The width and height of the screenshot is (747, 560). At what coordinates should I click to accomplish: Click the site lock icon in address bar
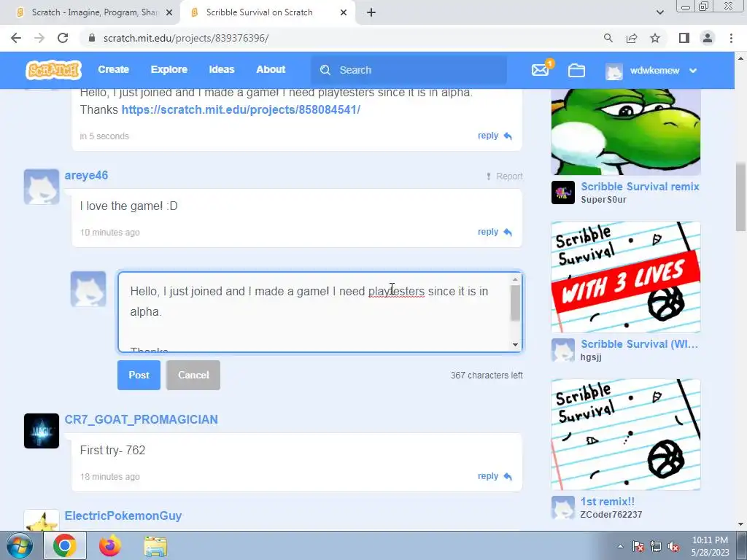click(x=92, y=38)
